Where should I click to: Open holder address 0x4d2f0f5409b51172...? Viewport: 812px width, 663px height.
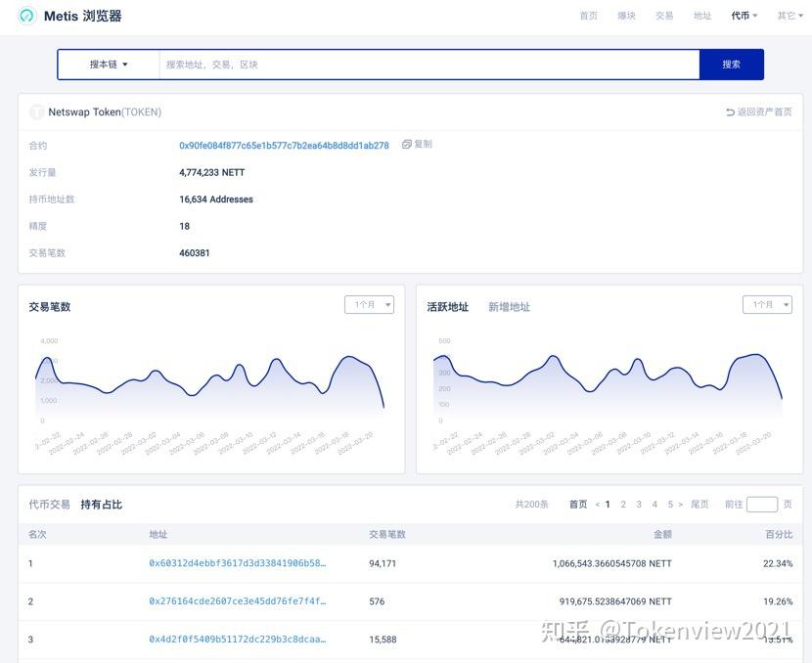pos(237,640)
